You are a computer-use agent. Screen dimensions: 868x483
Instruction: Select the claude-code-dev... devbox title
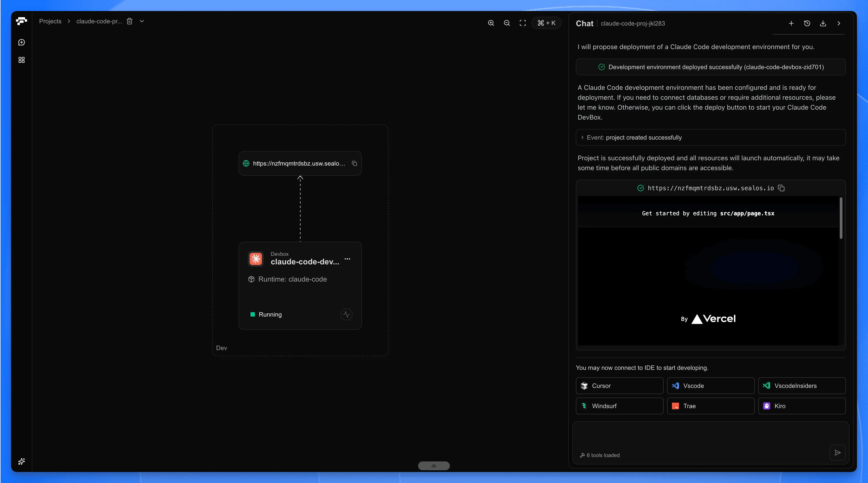tap(305, 262)
